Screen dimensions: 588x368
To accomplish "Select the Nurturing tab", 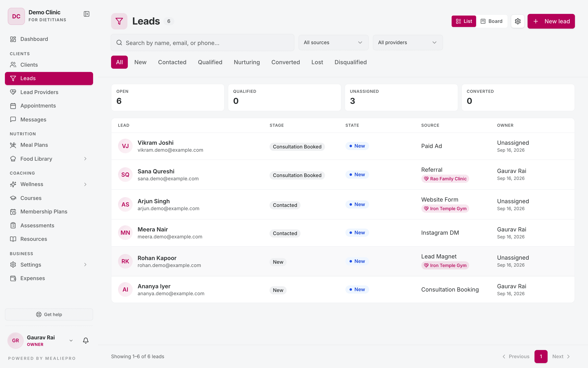I will tap(247, 62).
